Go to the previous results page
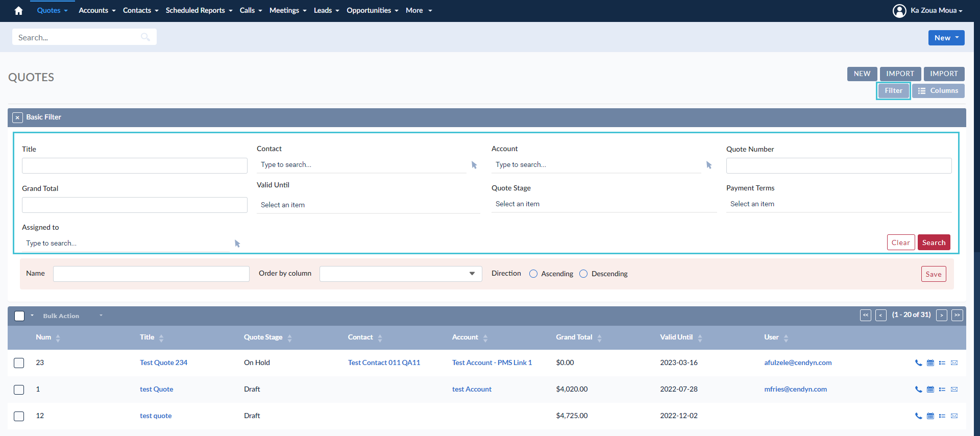 [x=881, y=315]
